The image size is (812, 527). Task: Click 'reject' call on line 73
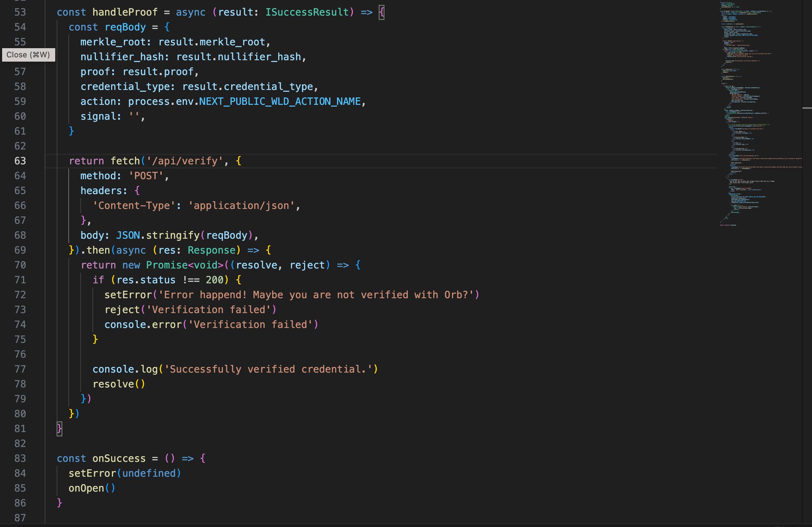[x=122, y=310]
